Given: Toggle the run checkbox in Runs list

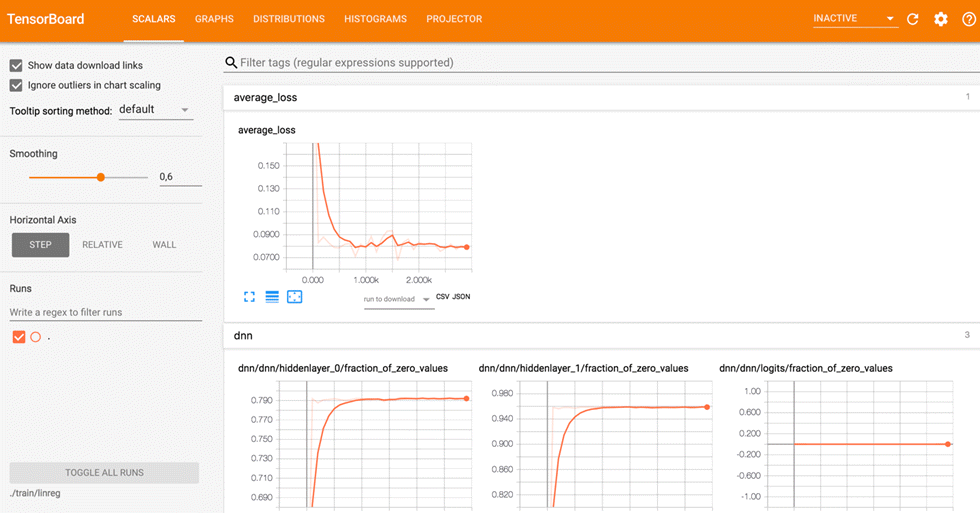Looking at the screenshot, I should [x=18, y=337].
